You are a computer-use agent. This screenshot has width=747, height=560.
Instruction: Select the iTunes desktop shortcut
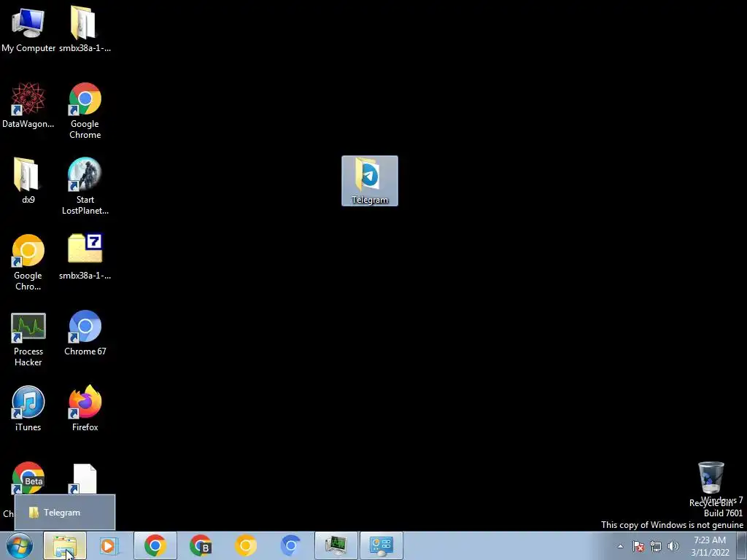[28, 408]
